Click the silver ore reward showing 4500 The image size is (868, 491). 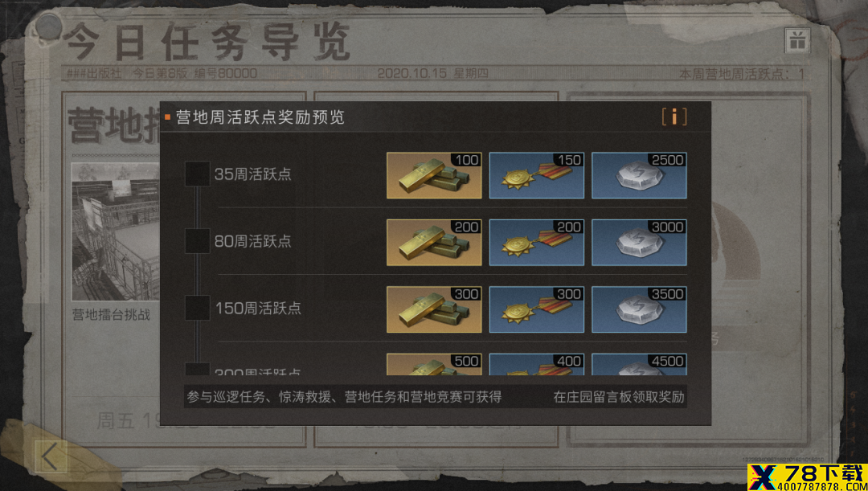click(x=639, y=365)
